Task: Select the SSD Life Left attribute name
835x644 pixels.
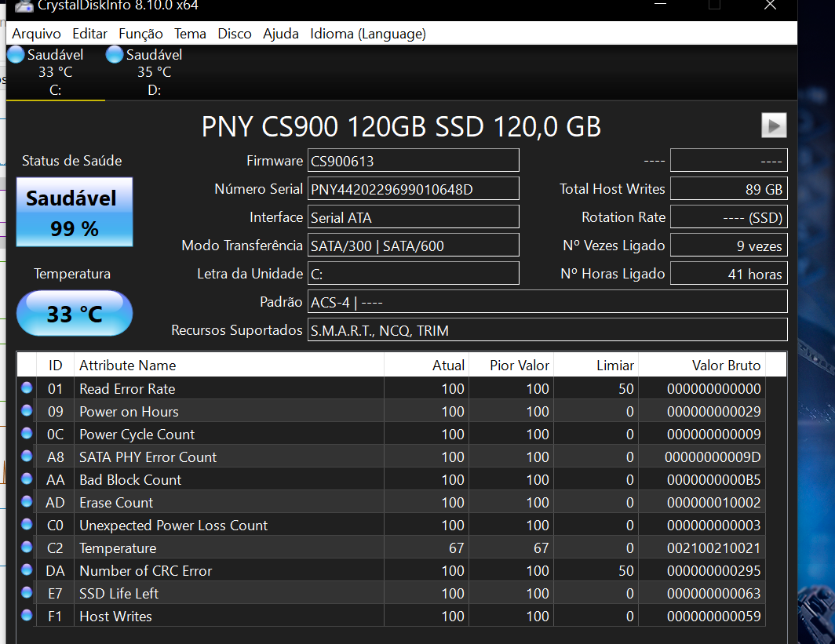Action: (x=119, y=594)
